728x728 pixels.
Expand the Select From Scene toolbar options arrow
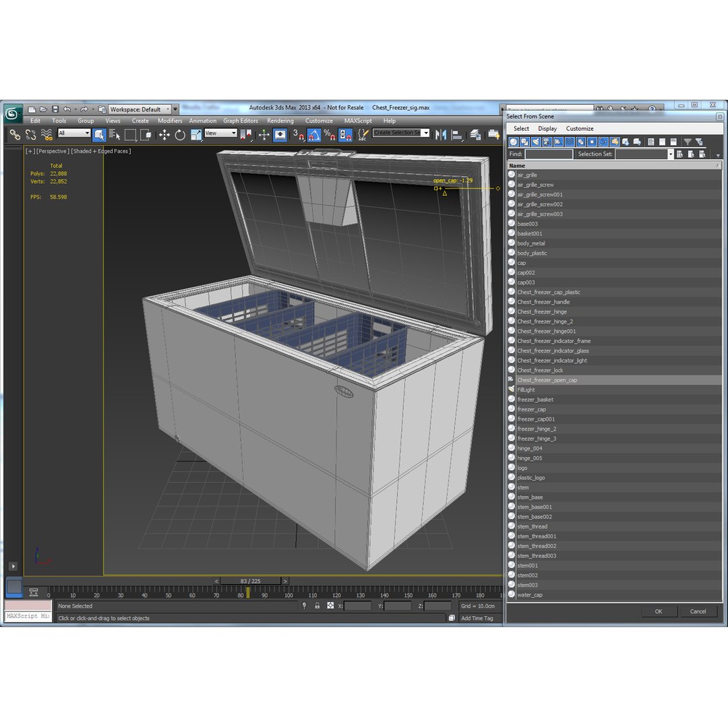click(718, 155)
